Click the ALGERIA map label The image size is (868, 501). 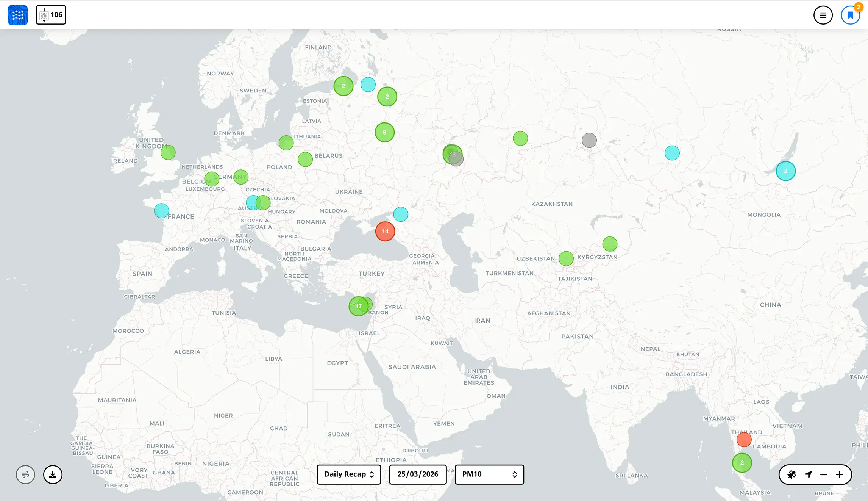click(x=187, y=352)
